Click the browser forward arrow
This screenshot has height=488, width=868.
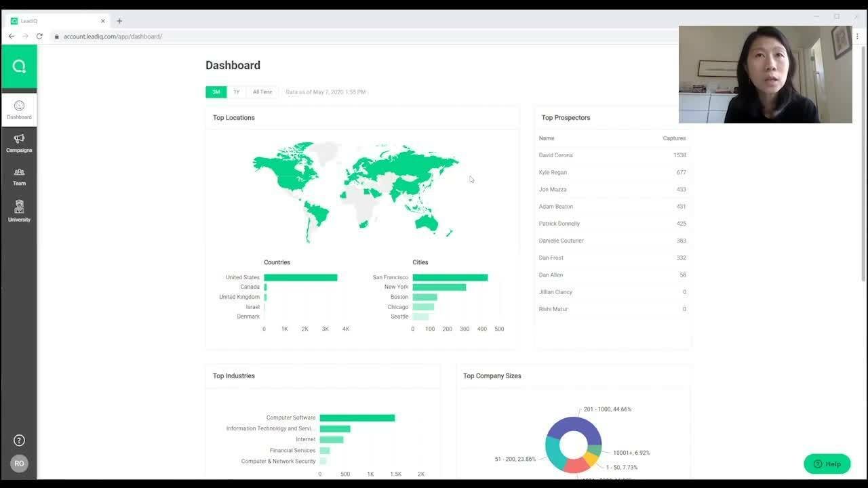(x=26, y=36)
